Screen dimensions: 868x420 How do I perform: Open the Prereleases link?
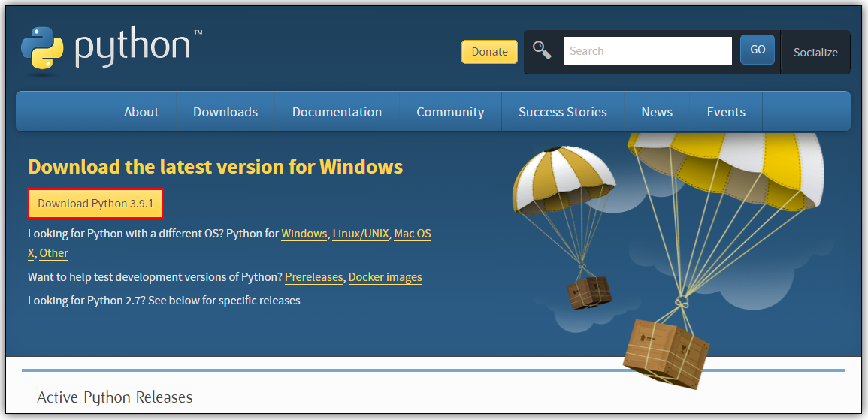(314, 277)
